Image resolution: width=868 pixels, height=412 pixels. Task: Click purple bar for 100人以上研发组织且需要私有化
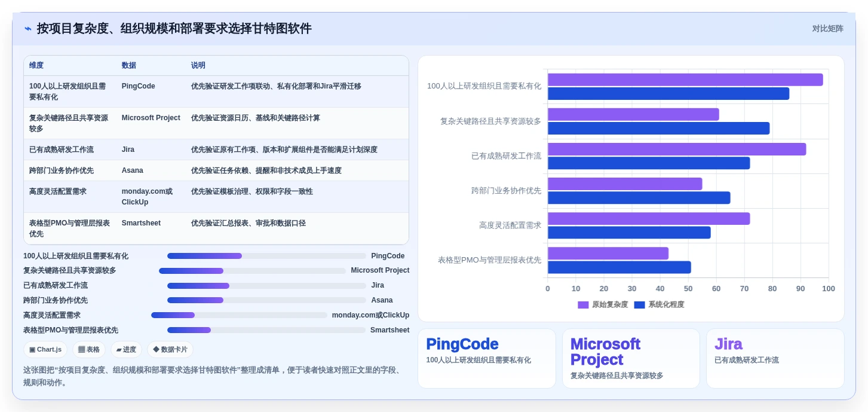[x=685, y=80]
